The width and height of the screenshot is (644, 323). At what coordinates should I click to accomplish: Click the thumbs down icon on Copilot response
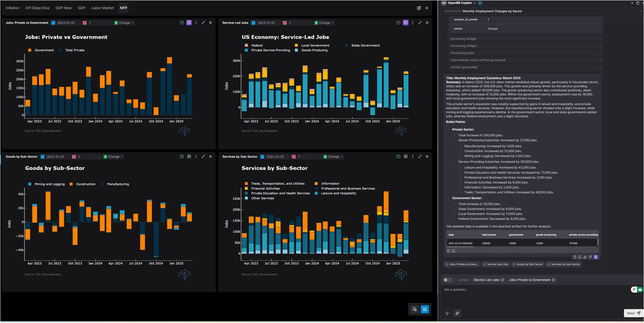[590, 257]
